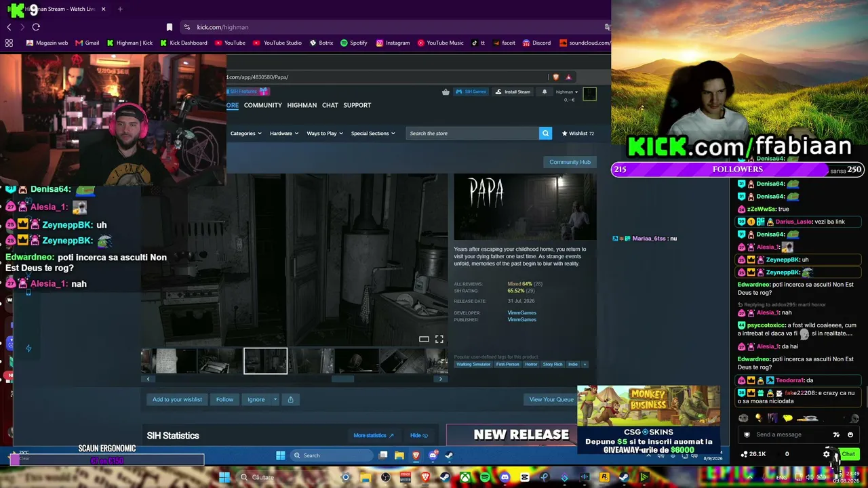Click the Search the store field

pos(473,134)
